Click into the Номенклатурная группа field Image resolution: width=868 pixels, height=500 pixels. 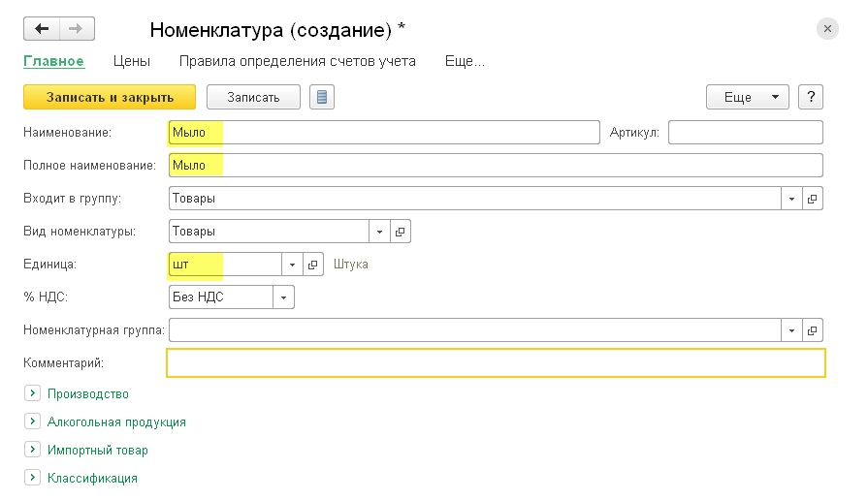point(475,330)
